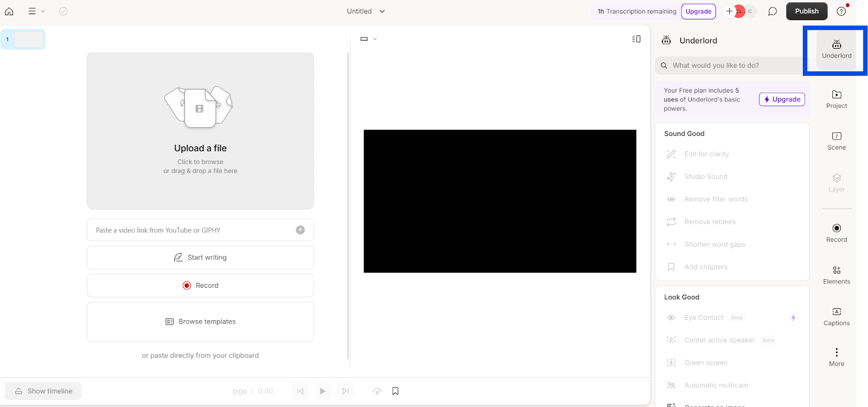Click Show timeline button
Viewport: 868px width, 407px height.
[43, 391]
